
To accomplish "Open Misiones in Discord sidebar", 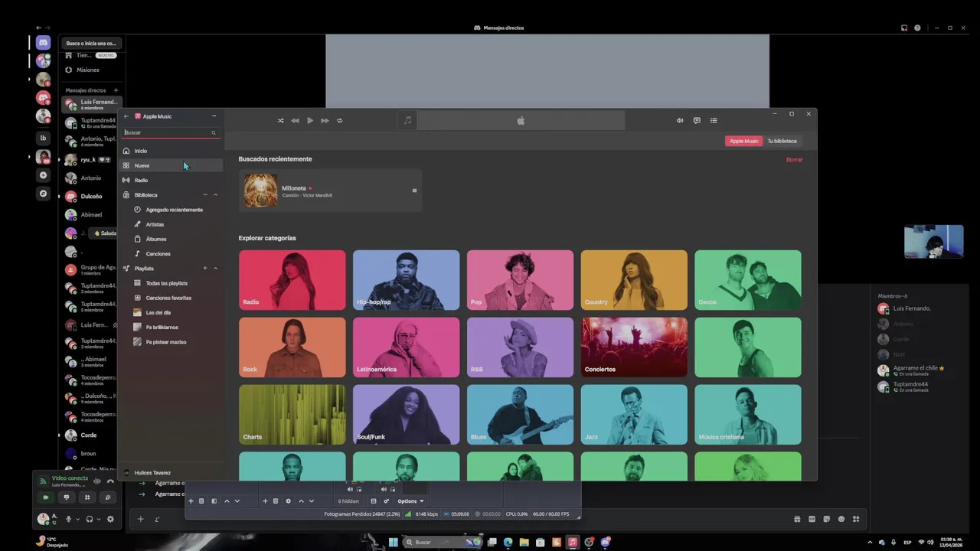I will (x=90, y=70).
